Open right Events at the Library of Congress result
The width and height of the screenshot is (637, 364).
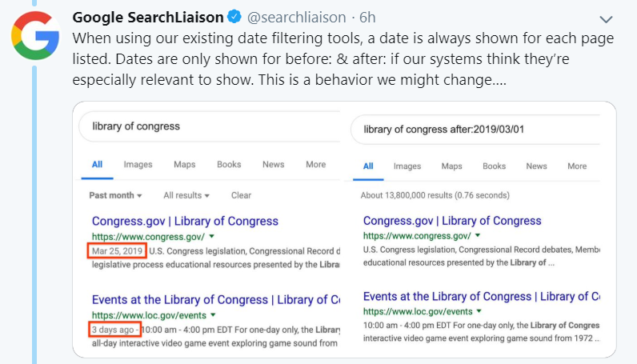(482, 297)
